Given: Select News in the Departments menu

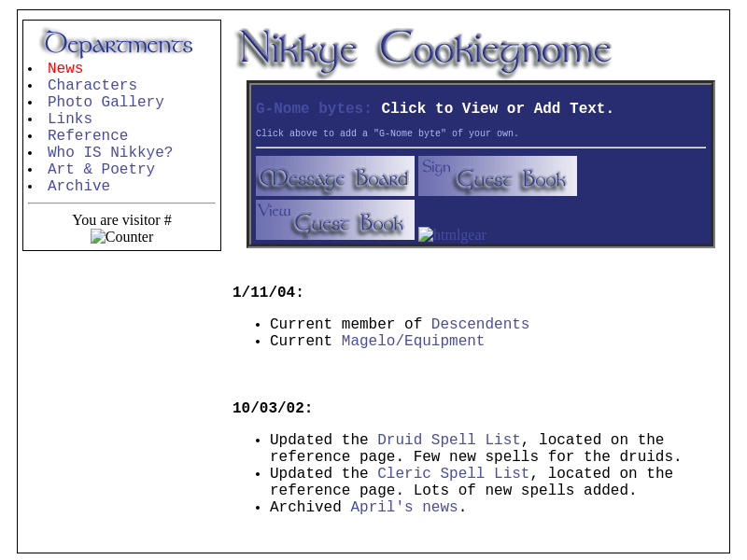Looking at the screenshot, I should [x=65, y=68].
